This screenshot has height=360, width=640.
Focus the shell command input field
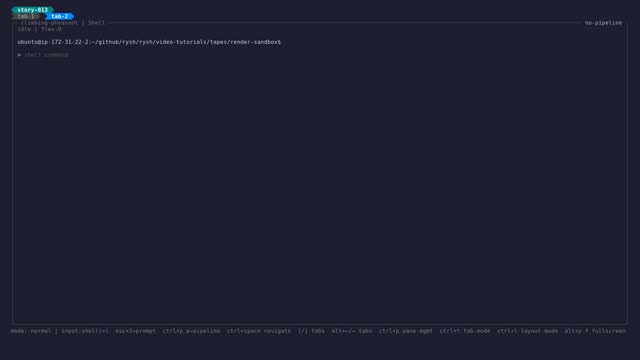(x=46, y=55)
